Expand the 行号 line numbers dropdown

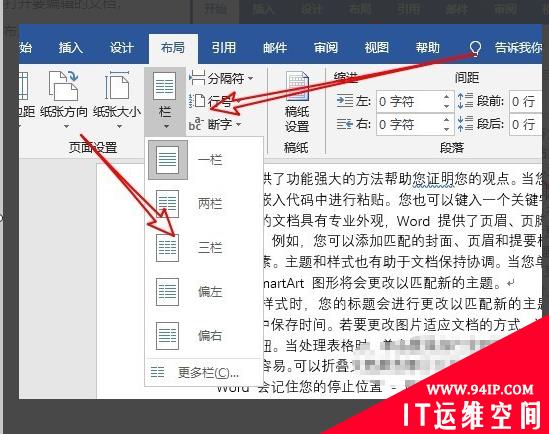point(215,101)
